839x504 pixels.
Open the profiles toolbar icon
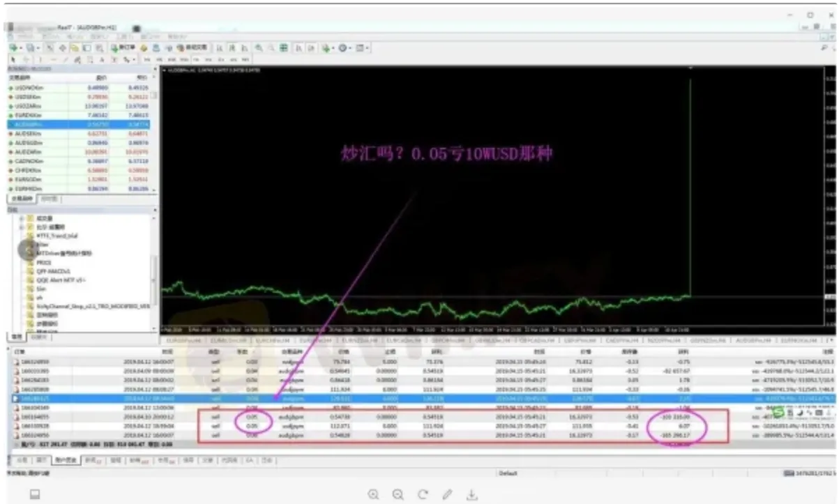pyautogui.click(x=31, y=47)
